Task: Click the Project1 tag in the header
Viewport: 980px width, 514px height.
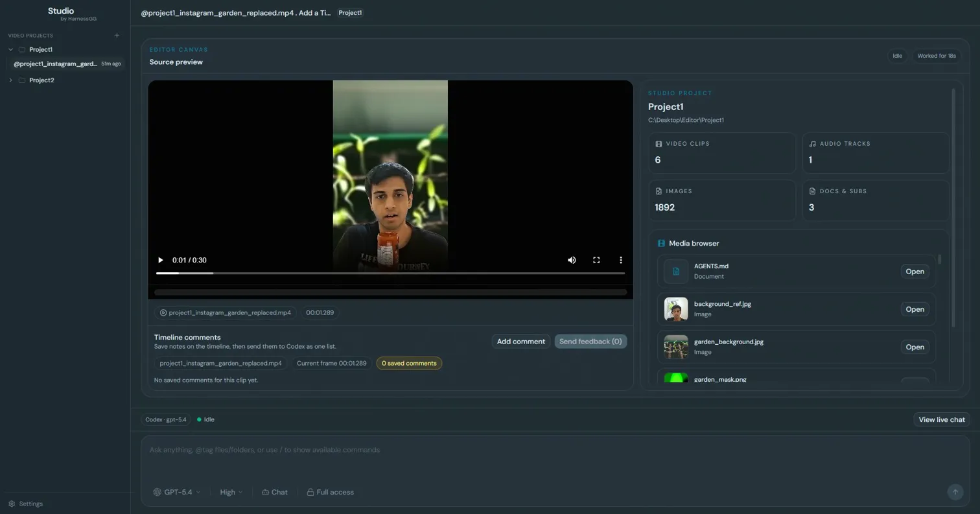Action: (x=350, y=12)
